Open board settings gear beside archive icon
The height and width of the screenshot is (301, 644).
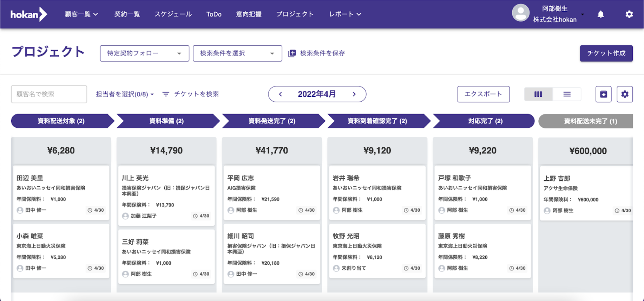[x=625, y=94]
